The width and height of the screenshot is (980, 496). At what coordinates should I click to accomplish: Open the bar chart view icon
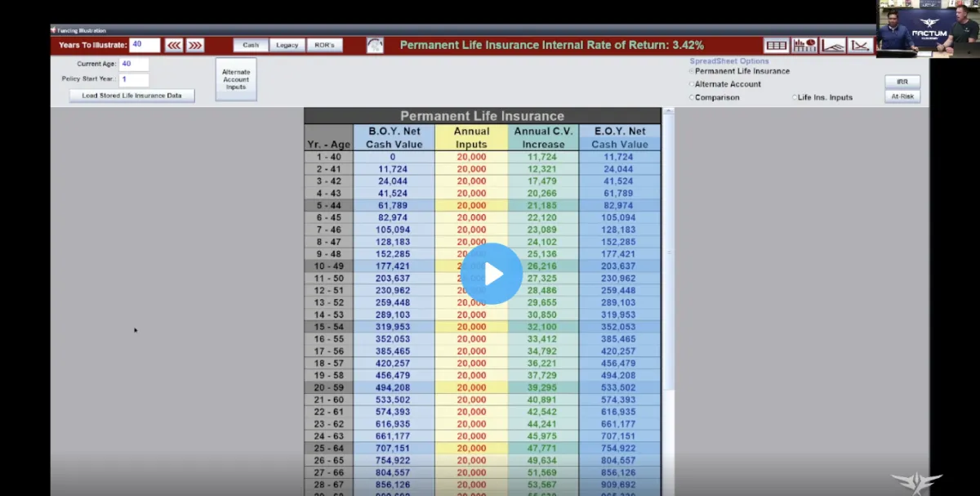click(804, 46)
